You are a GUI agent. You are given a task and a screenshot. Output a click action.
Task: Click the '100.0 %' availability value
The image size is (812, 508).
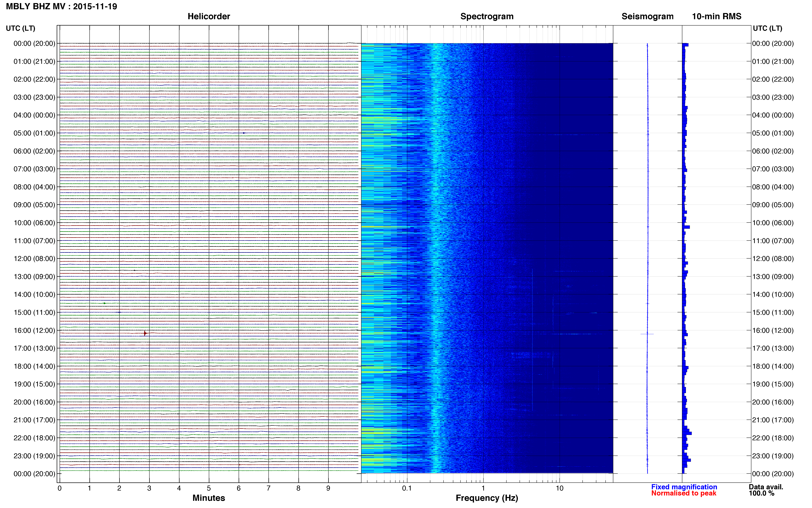[761, 493]
